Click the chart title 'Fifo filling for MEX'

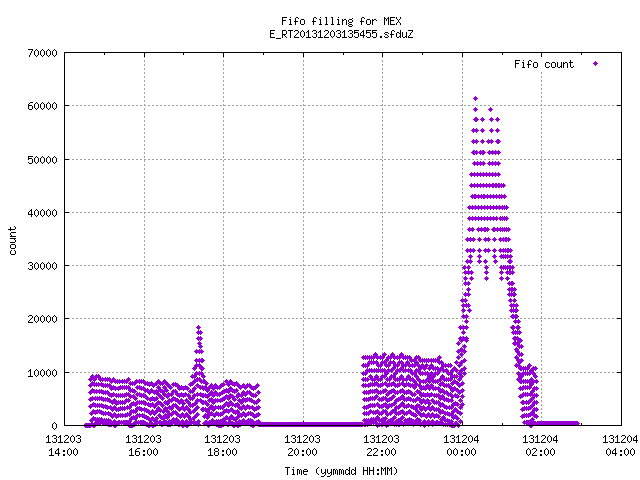pos(341,21)
